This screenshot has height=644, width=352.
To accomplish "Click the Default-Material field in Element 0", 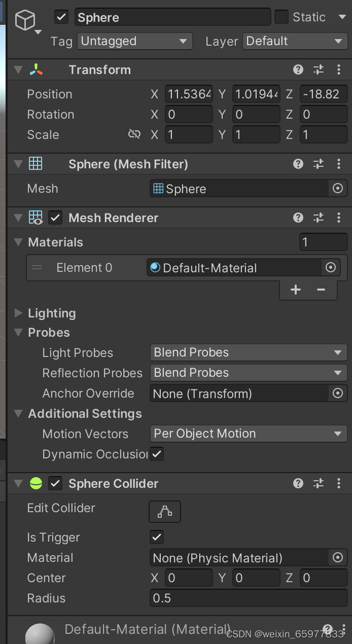I will (x=234, y=268).
